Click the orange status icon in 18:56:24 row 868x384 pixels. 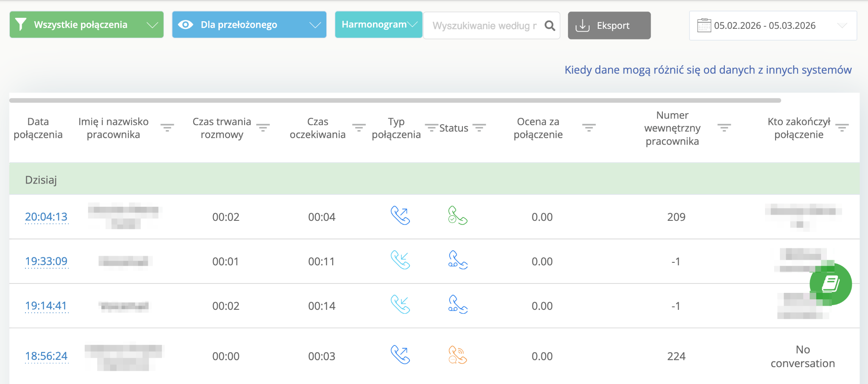457,355
